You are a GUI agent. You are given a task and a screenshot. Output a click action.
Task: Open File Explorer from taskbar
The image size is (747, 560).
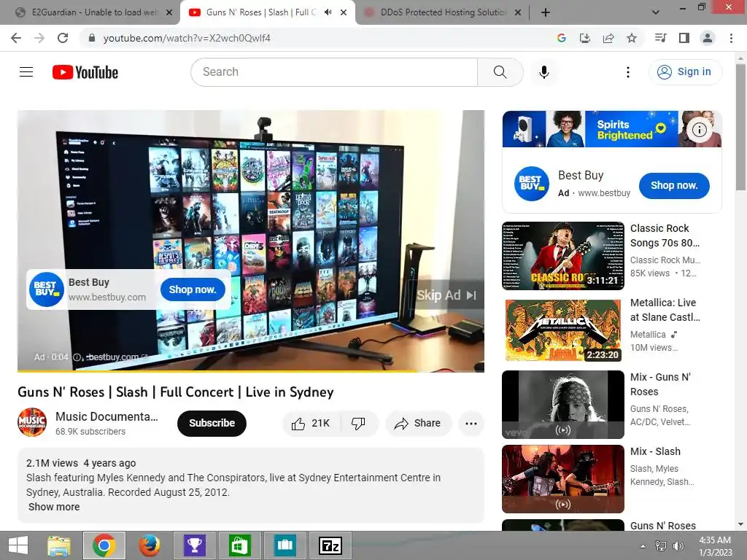coord(59,545)
